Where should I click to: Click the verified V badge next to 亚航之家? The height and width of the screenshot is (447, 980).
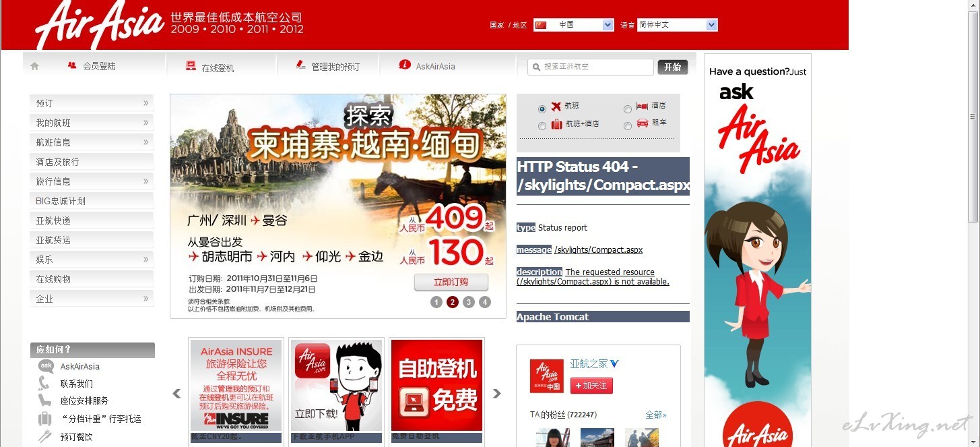(x=614, y=363)
